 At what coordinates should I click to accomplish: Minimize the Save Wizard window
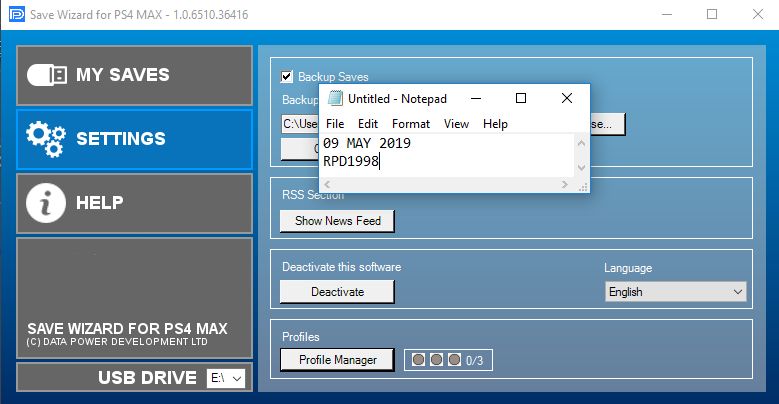click(667, 14)
